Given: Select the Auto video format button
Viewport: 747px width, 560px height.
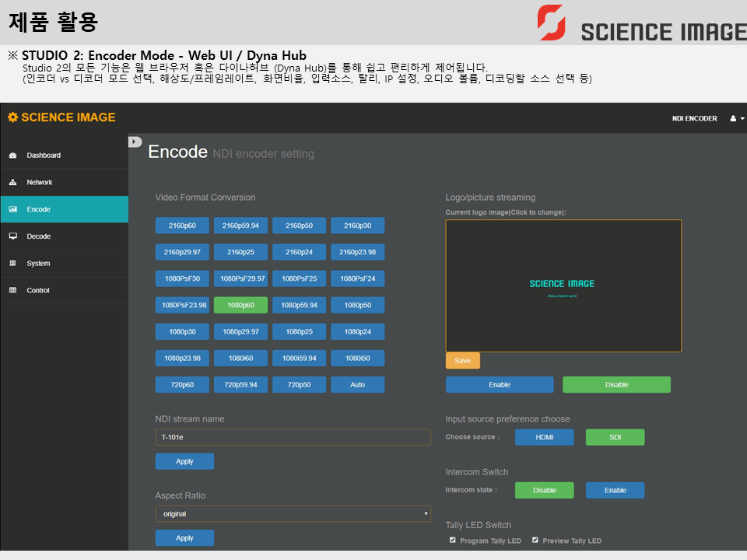Looking at the screenshot, I should click(357, 385).
